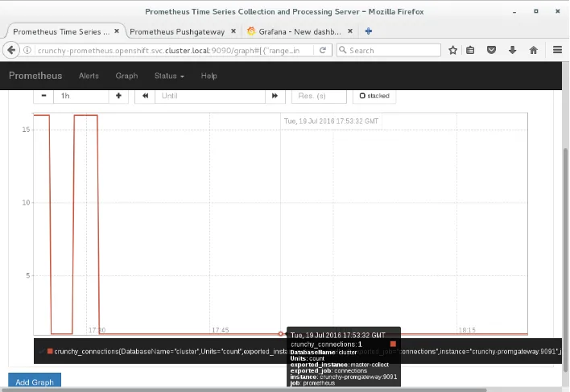Open the Firefox hamburger menu

point(557,50)
